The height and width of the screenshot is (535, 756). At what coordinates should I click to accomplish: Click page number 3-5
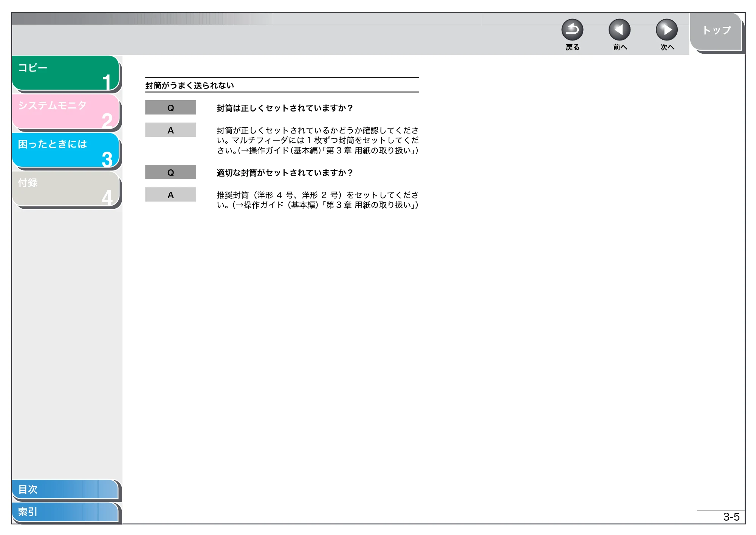tap(731, 517)
